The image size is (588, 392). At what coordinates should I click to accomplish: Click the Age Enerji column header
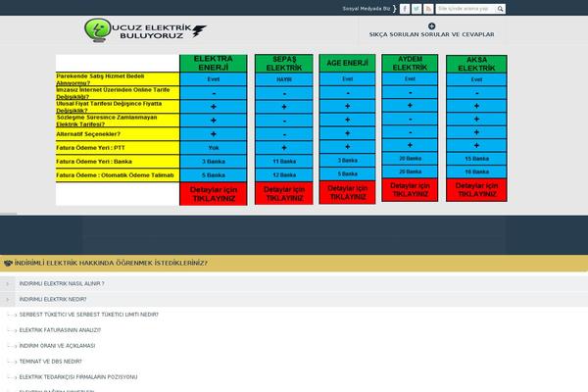347,63
